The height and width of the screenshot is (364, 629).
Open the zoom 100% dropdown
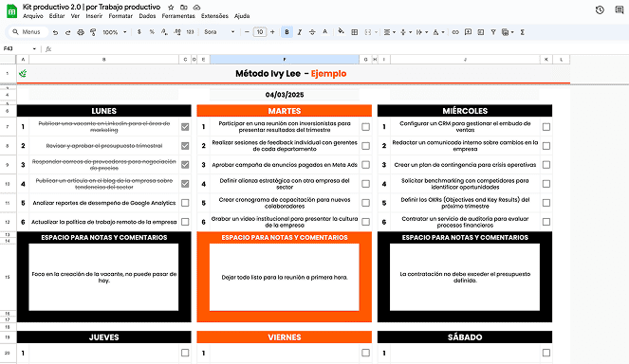click(x=115, y=32)
